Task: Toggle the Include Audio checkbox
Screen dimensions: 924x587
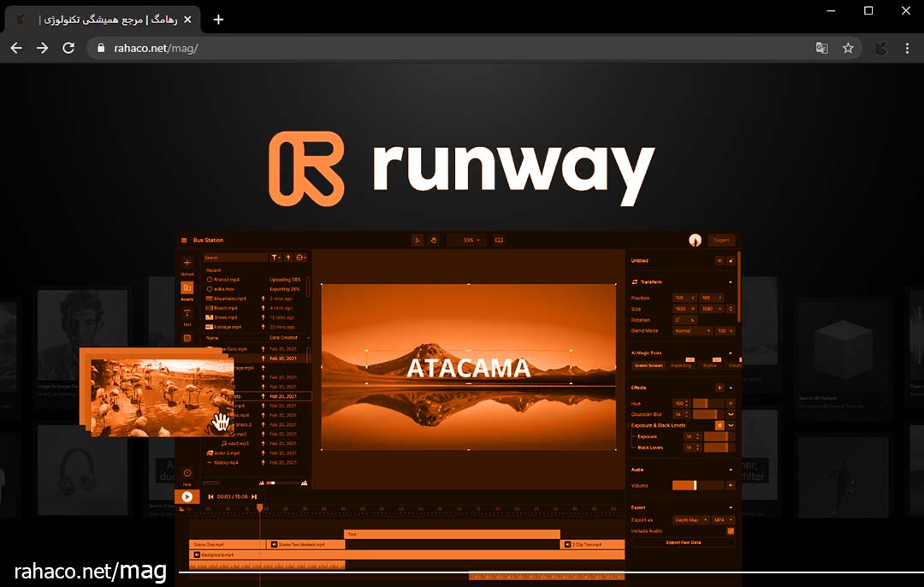Action: coord(731,531)
